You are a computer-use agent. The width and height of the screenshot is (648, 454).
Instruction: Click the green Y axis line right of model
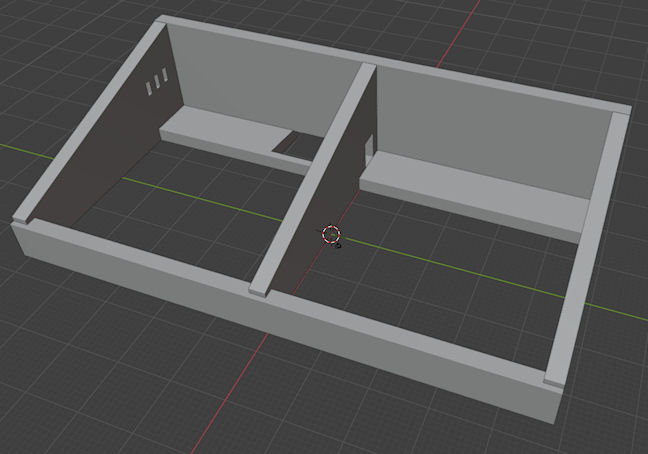(x=620, y=312)
